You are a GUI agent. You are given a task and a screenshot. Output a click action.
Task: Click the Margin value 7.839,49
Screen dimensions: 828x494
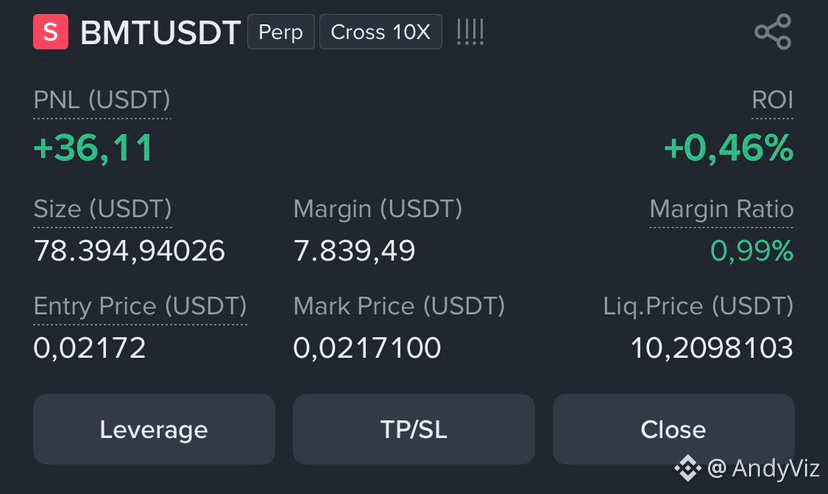[354, 250]
